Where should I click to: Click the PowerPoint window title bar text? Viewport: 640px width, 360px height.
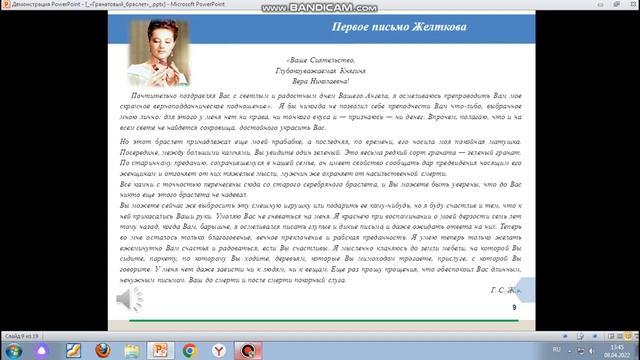(x=118, y=4)
